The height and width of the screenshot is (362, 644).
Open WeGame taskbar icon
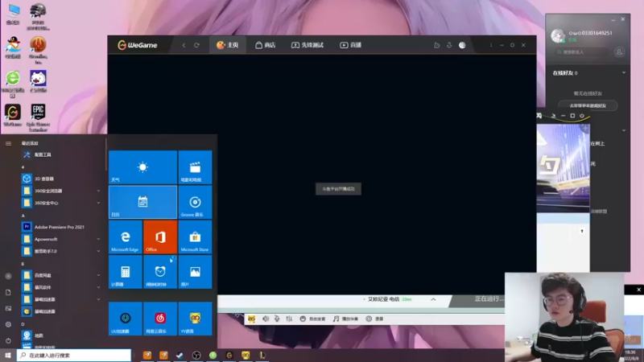(229, 356)
